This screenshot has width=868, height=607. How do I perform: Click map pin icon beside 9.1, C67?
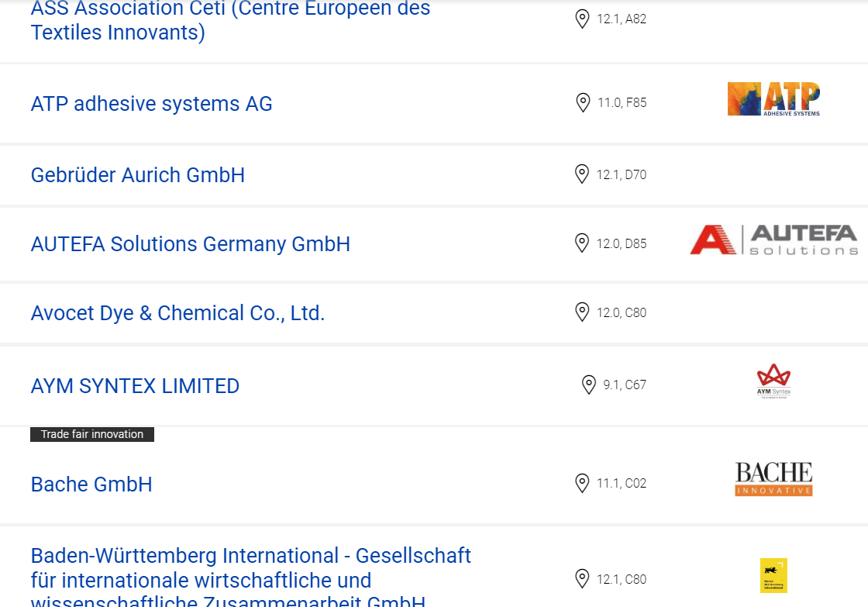click(x=589, y=385)
